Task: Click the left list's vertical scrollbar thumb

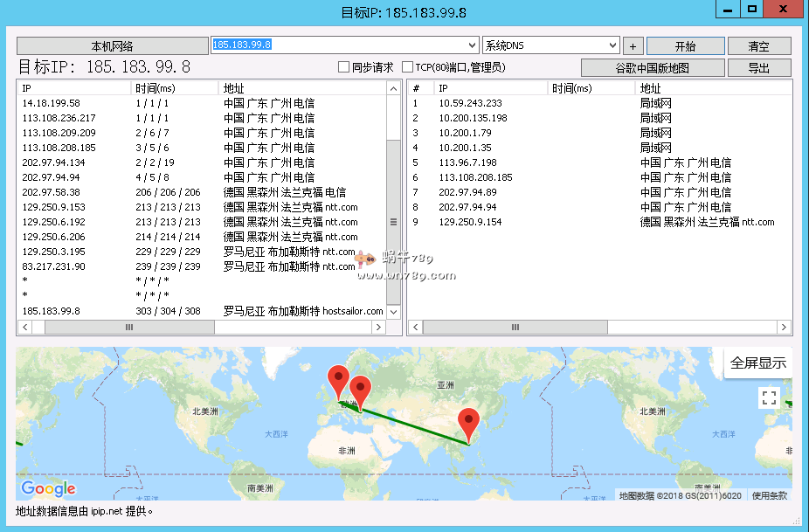Action: [x=393, y=222]
